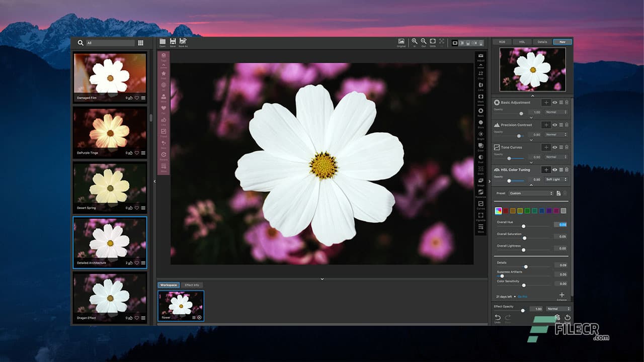Open the Save As icon in the toolbar

click(184, 42)
